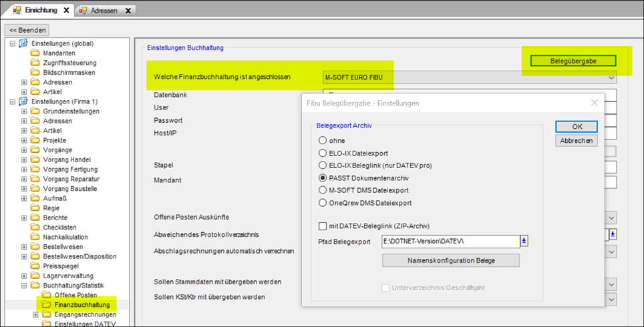Screen dimensions: 644x327
Task: Confirm the dialog with OK
Action: [576, 127]
